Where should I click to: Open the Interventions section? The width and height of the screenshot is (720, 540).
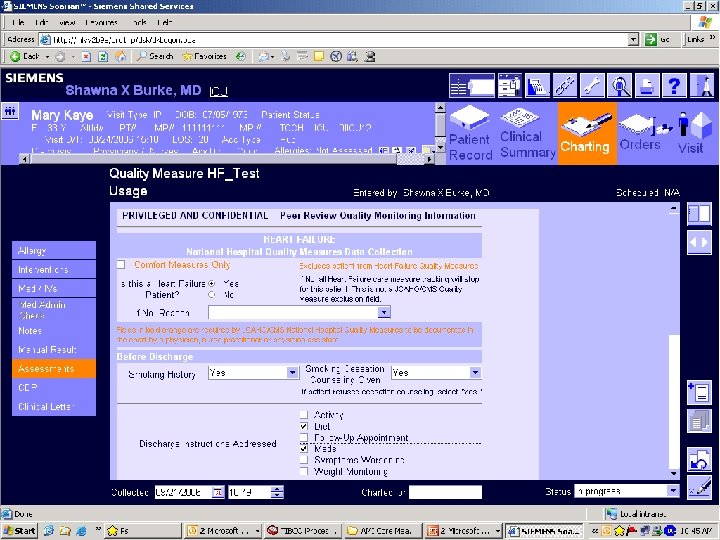tap(54, 269)
